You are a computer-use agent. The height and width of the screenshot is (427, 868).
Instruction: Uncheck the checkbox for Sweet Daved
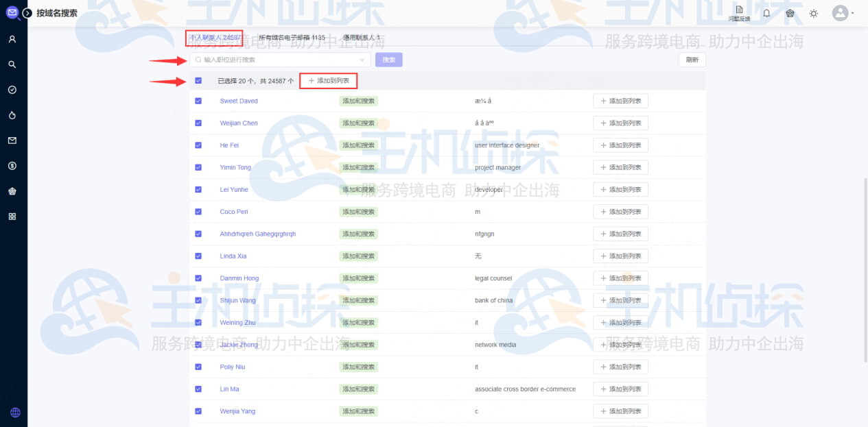(198, 101)
